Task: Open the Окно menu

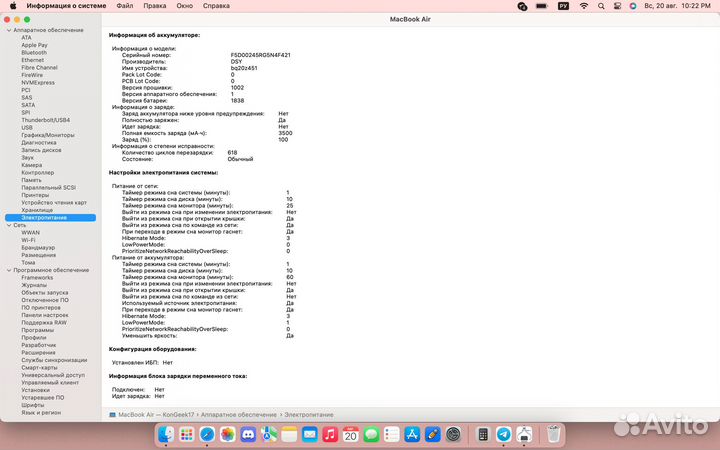Action: pyautogui.click(x=185, y=6)
